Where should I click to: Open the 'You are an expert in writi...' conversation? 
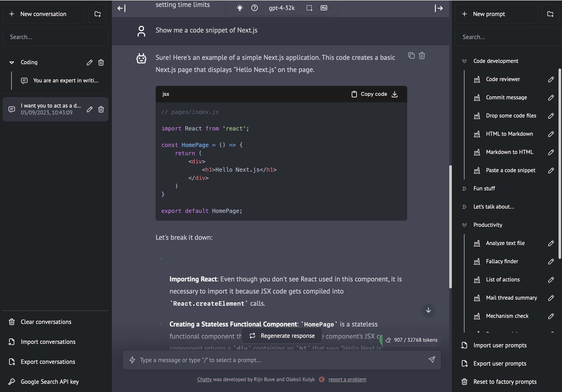66,80
